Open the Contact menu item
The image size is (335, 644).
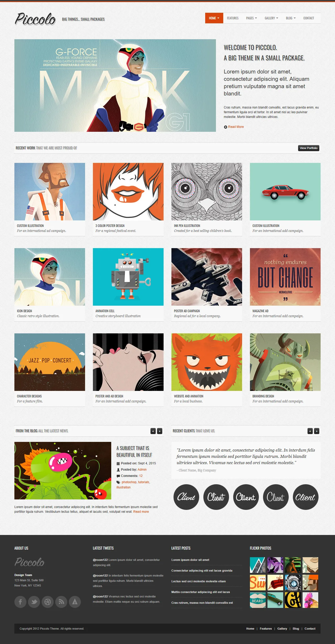[309, 18]
